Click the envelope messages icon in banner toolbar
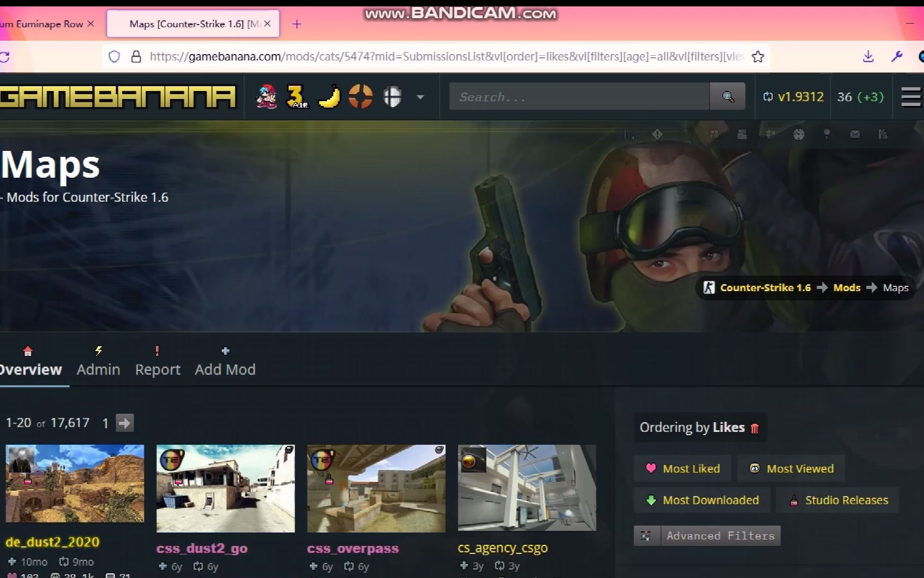This screenshot has width=924, height=578. [x=855, y=134]
